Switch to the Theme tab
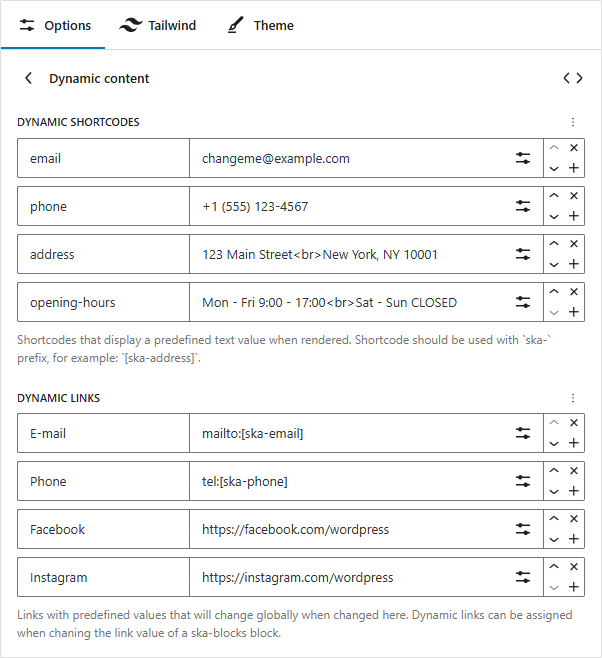 click(x=260, y=25)
